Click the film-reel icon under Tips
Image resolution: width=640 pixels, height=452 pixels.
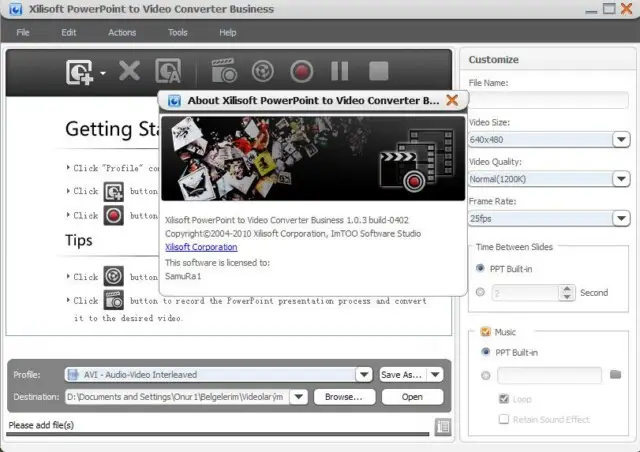pos(113,276)
